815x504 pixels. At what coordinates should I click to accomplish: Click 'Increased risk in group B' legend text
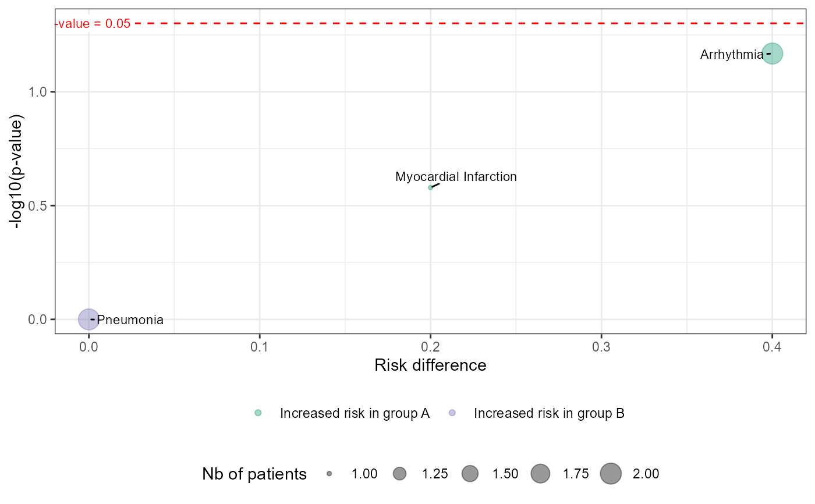(549, 414)
